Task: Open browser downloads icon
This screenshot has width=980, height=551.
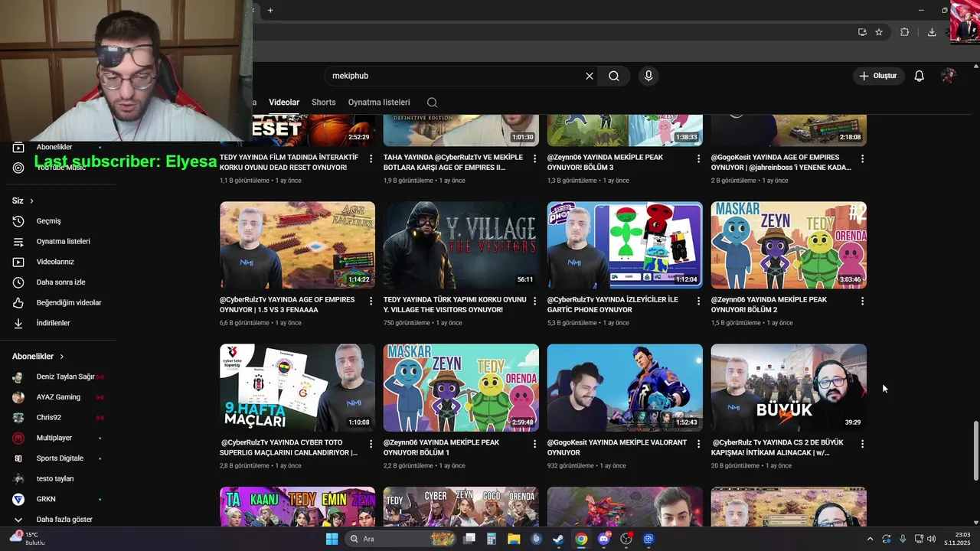Action: pyautogui.click(x=932, y=32)
